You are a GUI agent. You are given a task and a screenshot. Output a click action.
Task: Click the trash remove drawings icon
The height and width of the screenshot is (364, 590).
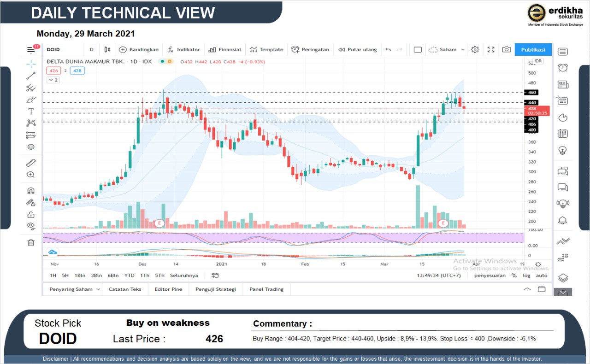coord(31,242)
